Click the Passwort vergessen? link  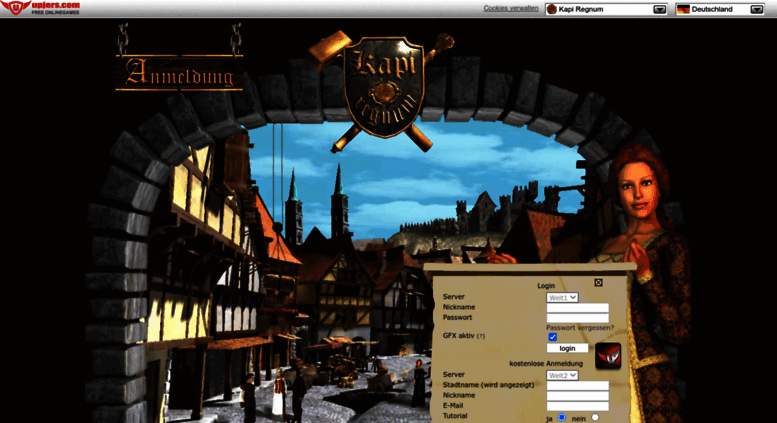580,327
